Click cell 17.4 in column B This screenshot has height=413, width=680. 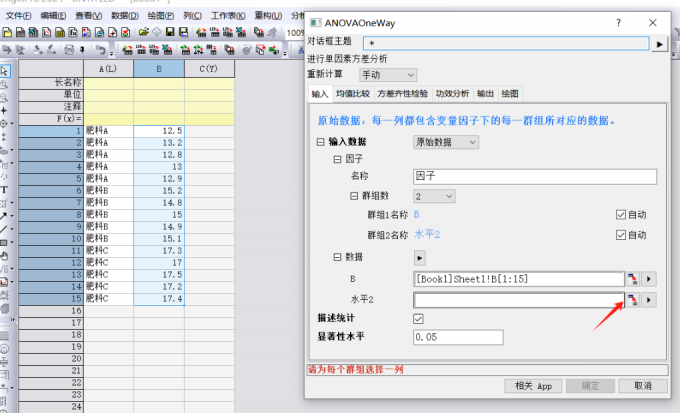point(159,298)
